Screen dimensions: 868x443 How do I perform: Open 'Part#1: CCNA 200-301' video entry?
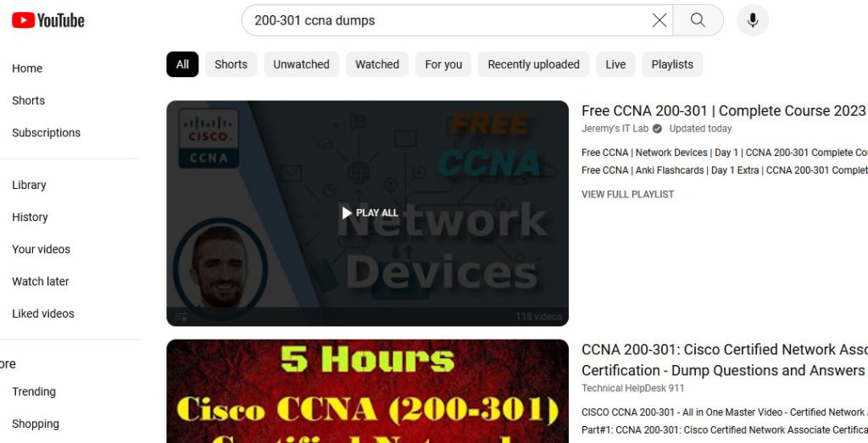725,429
